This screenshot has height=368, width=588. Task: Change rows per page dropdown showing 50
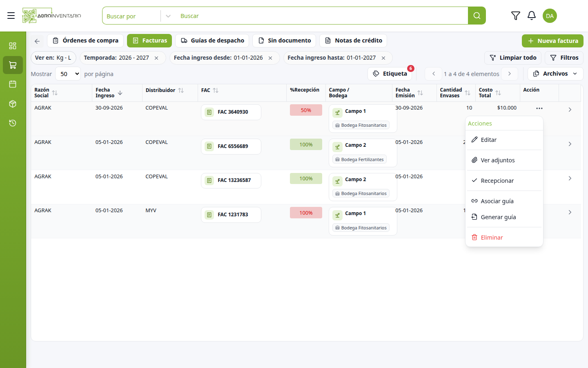68,74
